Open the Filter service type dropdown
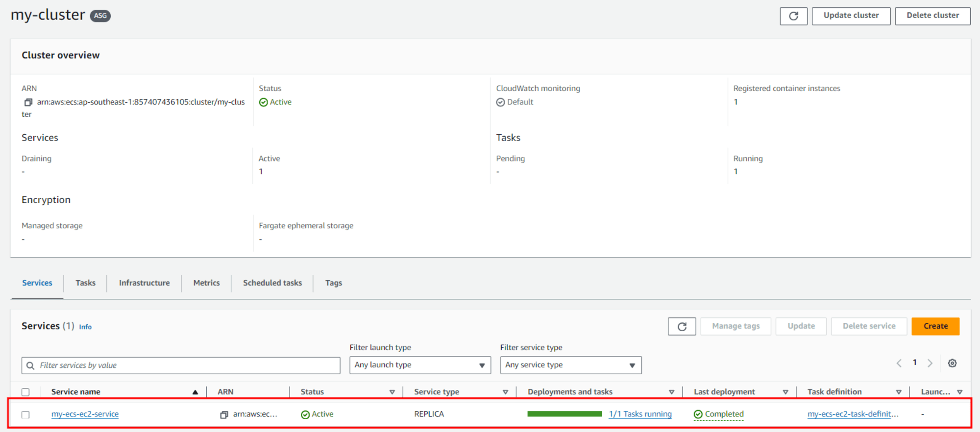This screenshot has height=432, width=980. click(x=571, y=365)
